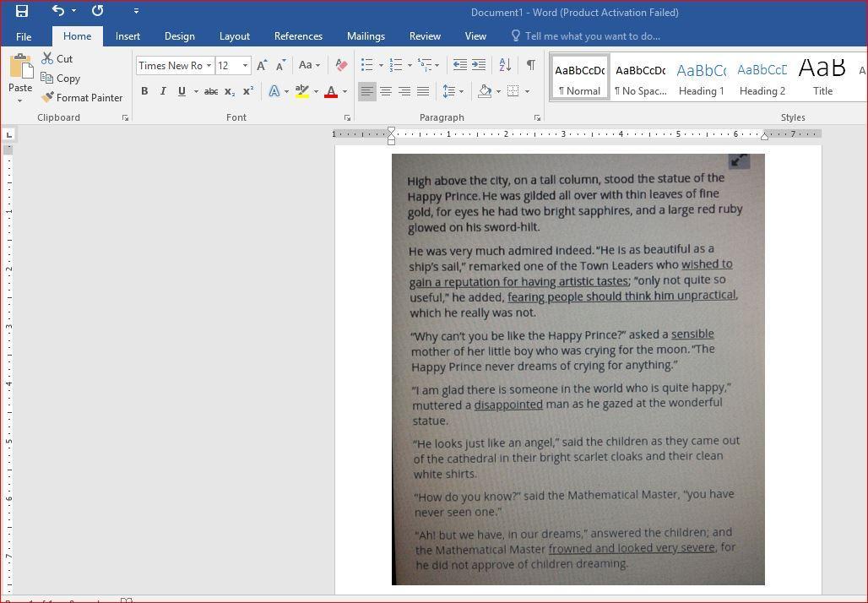The height and width of the screenshot is (603, 868).
Task: Start a numbered list
Action: [x=396, y=65]
